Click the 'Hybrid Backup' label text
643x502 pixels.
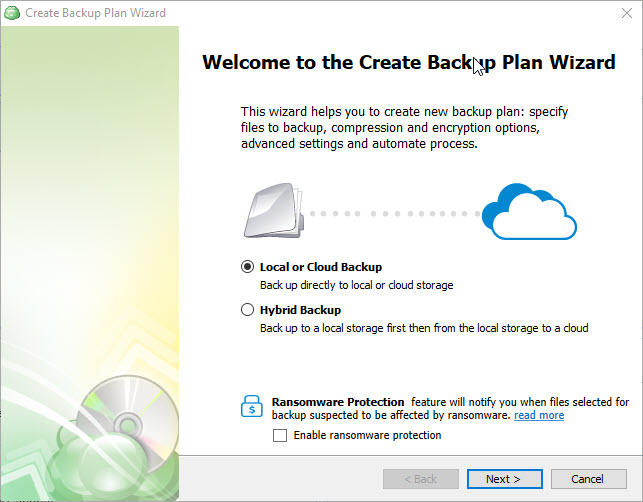[x=300, y=310]
